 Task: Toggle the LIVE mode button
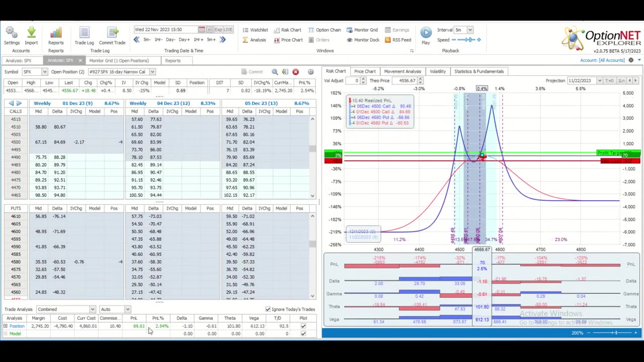coord(228,30)
